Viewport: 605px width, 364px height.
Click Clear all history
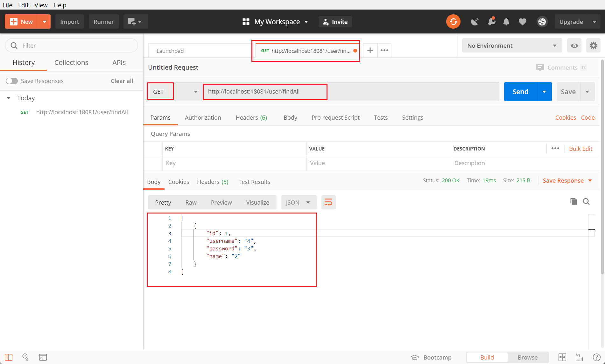click(122, 81)
